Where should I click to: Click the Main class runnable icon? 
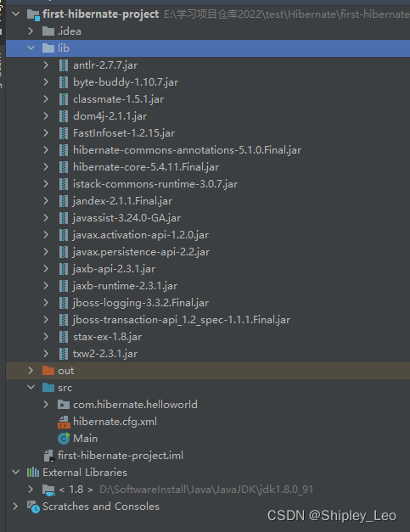coord(64,439)
